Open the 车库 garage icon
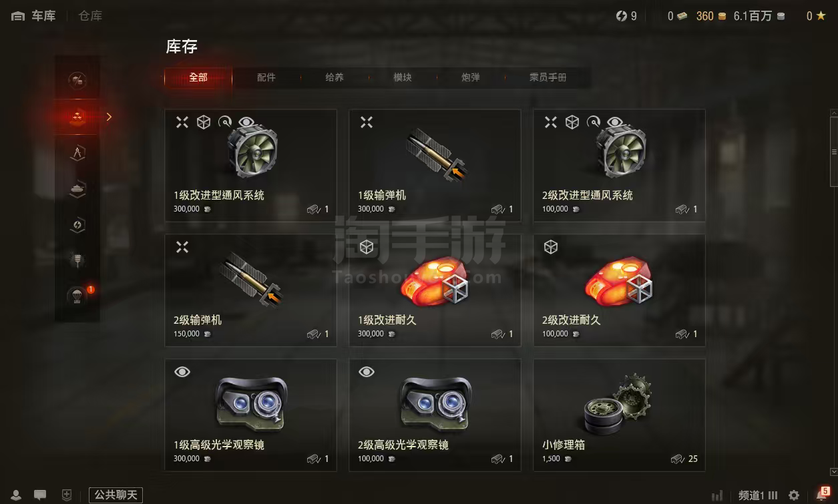 [18, 16]
